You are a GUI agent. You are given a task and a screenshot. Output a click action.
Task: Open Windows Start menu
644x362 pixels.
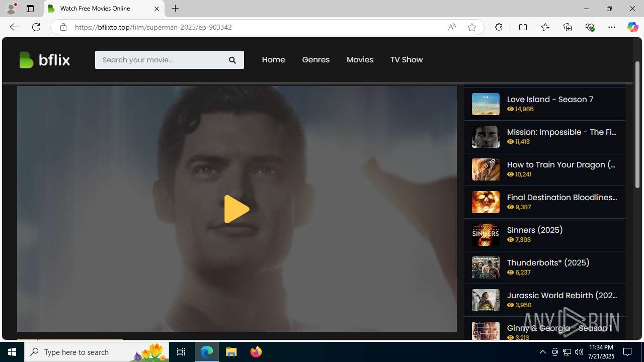(12, 352)
